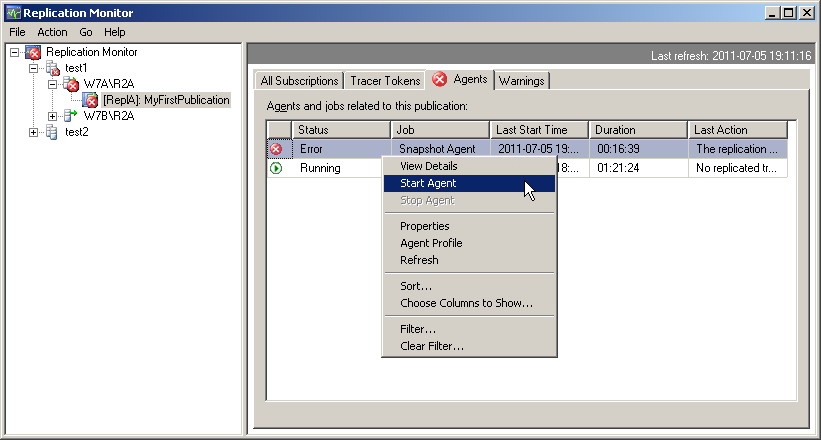The width and height of the screenshot is (821, 440).
Task: Sort by the Status column header
Action: 341,130
